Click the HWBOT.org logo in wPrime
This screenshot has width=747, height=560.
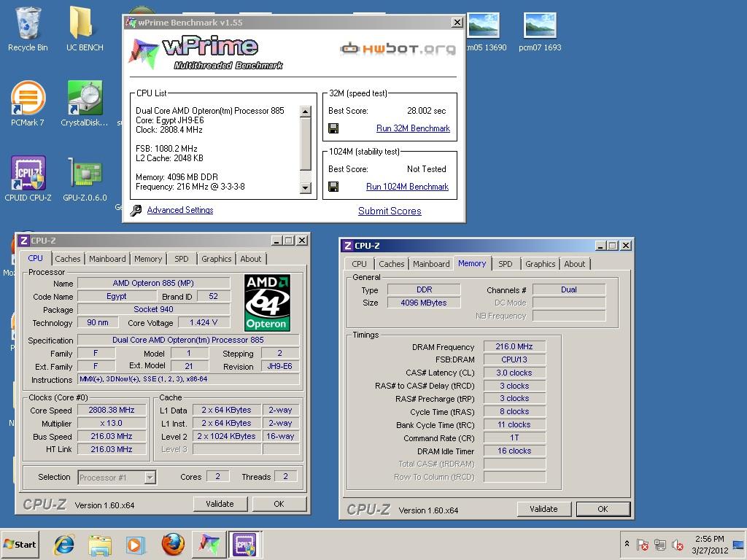[398, 49]
